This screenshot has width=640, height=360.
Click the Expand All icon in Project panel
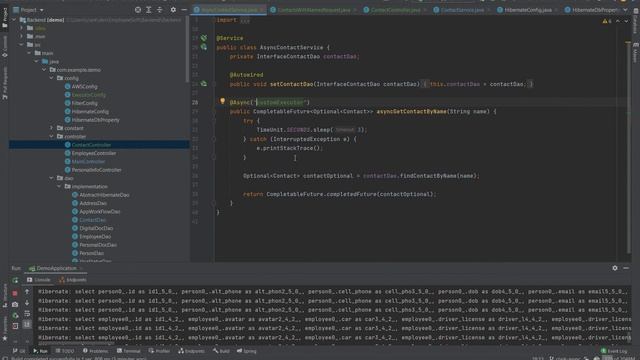[x=149, y=10]
